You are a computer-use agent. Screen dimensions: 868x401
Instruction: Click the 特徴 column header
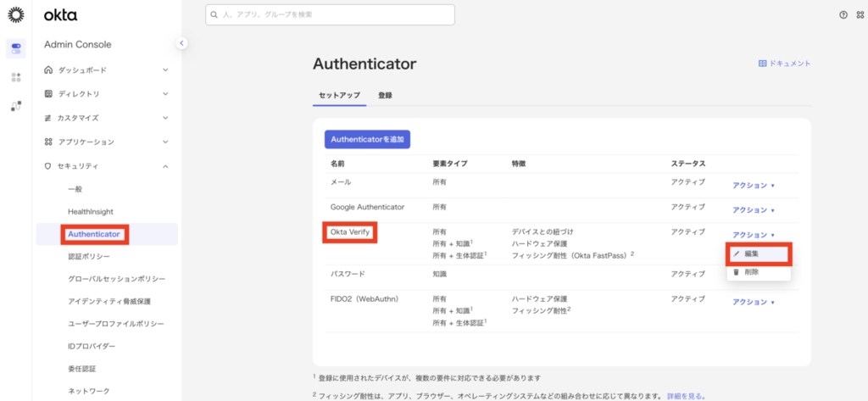pyautogui.click(x=520, y=164)
